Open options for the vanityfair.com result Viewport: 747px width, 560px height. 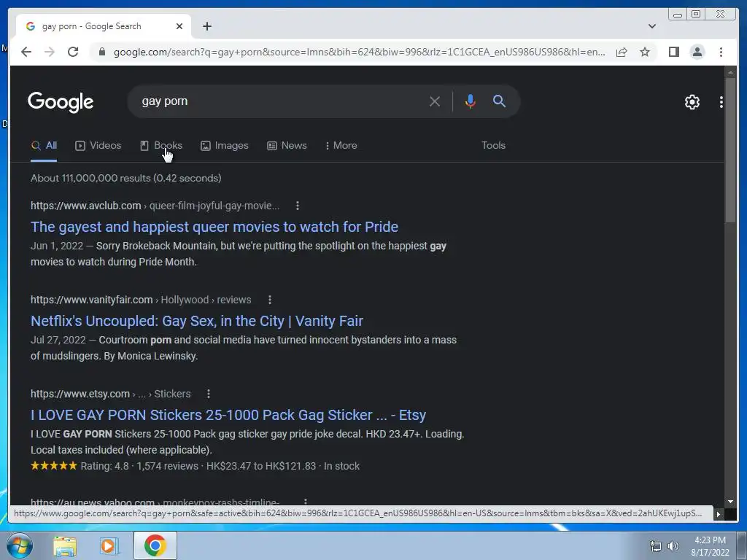coord(270,300)
